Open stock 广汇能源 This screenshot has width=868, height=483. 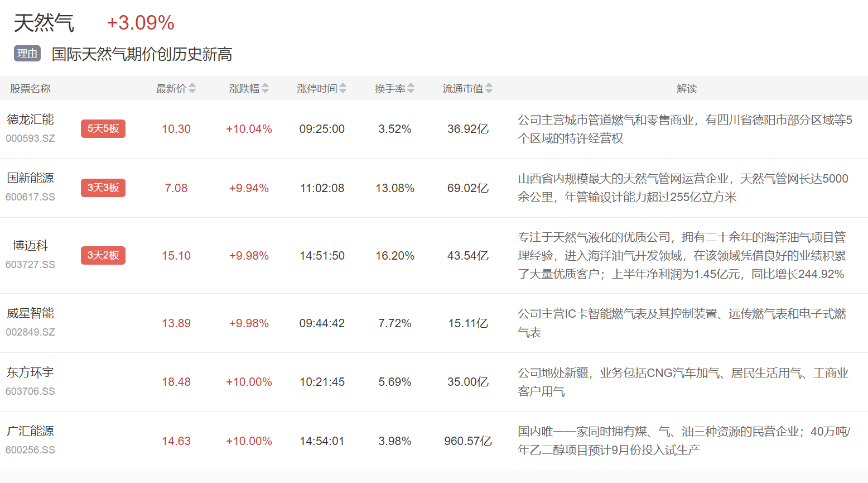pyautogui.click(x=31, y=431)
